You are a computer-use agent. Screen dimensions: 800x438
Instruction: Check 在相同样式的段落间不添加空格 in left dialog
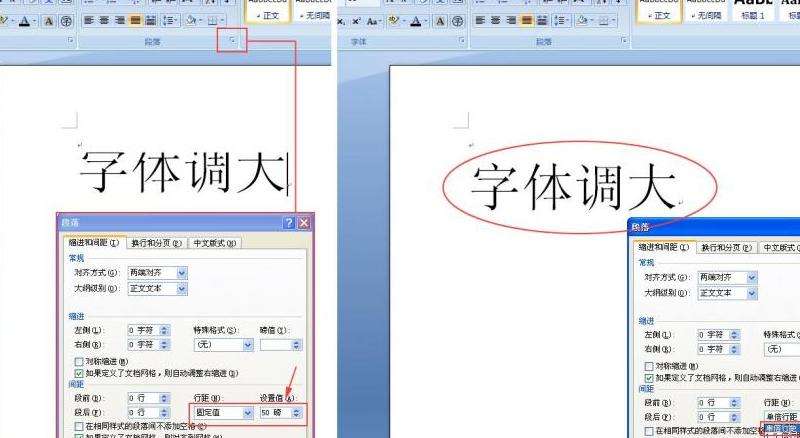79,427
